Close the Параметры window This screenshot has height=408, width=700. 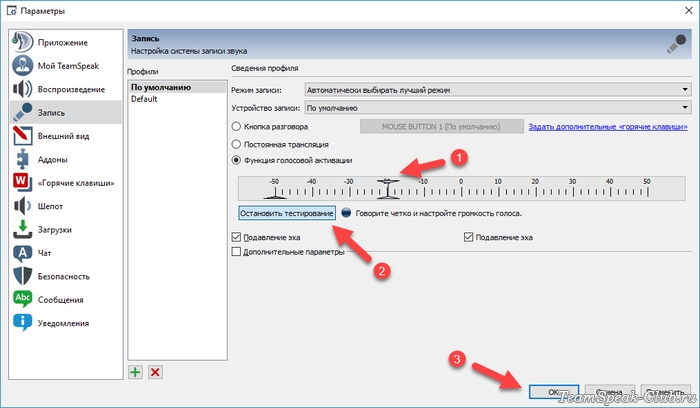click(688, 10)
